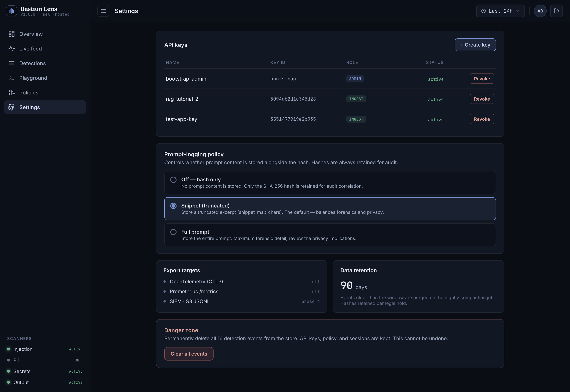Click the KEY ID column header
This screenshot has width=570, height=392.
point(278,62)
